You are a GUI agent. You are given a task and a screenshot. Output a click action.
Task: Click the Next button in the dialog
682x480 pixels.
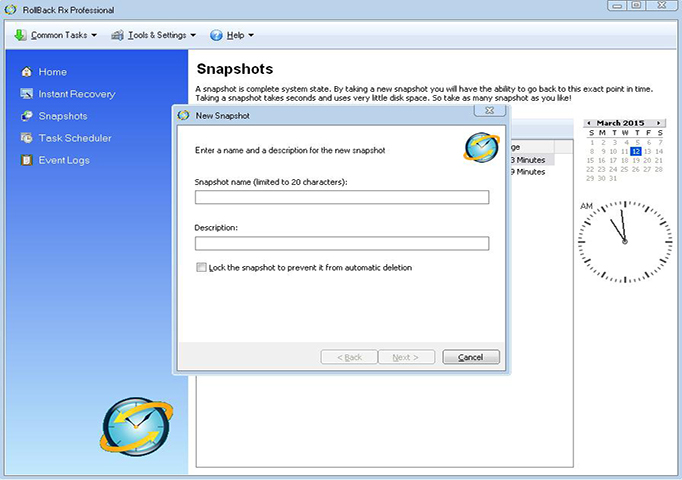point(406,357)
